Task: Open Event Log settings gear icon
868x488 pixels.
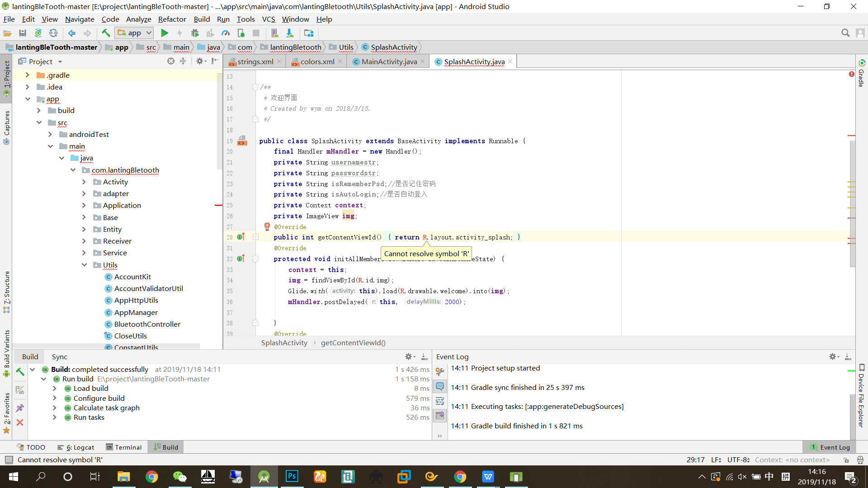Action: pos(833,357)
